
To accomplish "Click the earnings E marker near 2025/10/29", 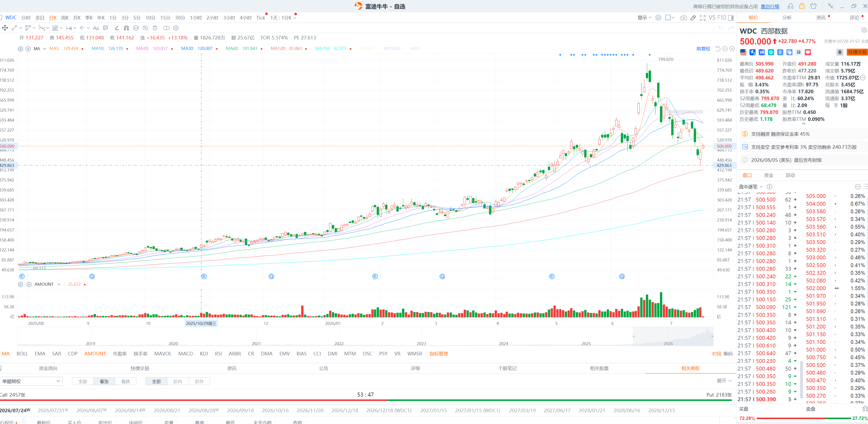I will pos(204,277).
